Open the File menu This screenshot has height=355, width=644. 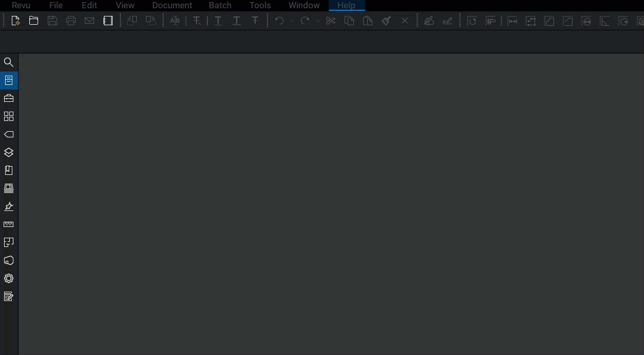coord(56,5)
